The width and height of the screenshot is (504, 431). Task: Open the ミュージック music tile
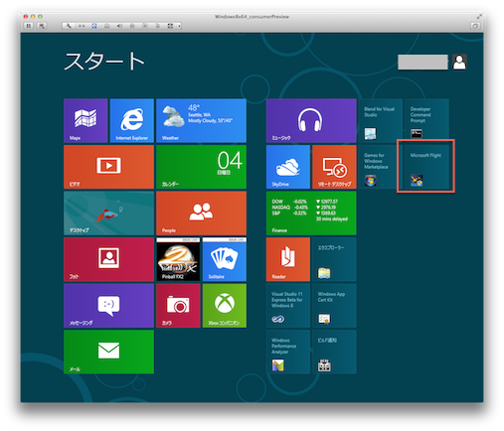(311, 120)
